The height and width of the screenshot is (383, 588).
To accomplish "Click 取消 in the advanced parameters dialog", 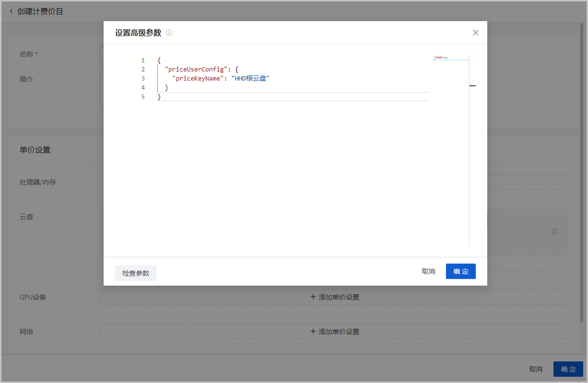I will pos(428,271).
